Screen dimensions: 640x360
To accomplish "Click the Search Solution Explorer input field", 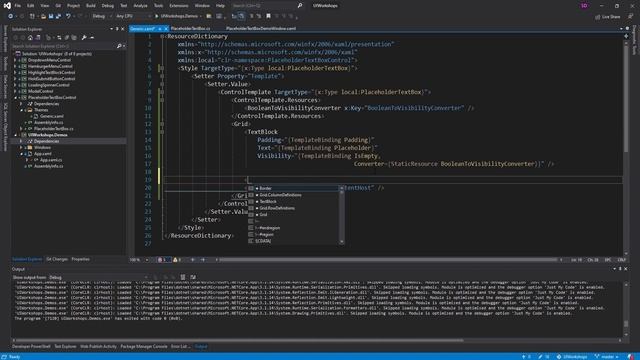I will [x=63, y=46].
